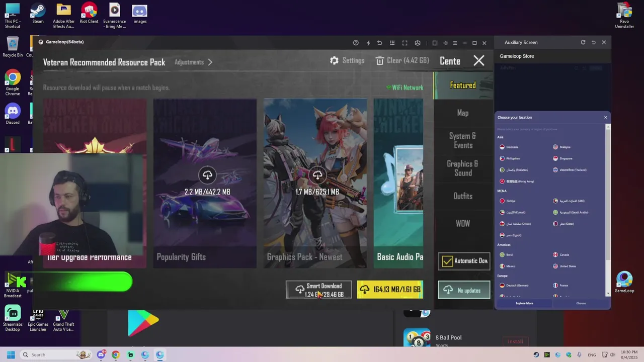The image size is (644, 362).
Task: Toggle the side panel icon in Gameloop
Action: pos(435,43)
